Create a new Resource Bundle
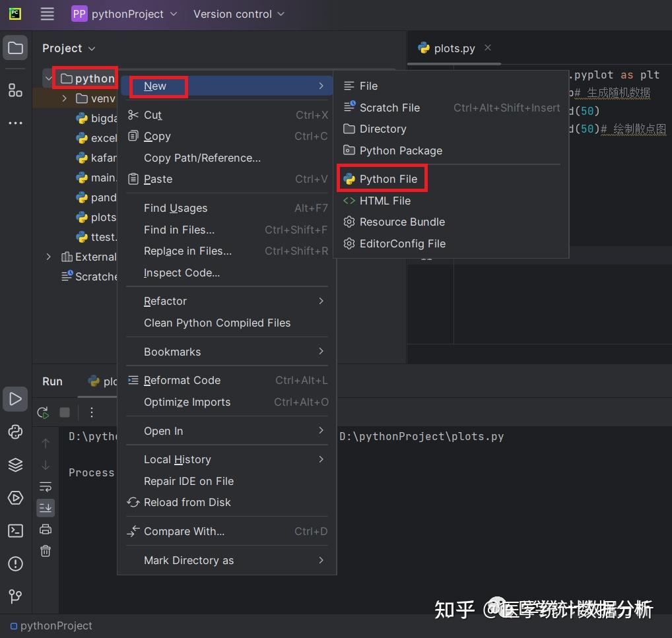Viewport: 672px width, 638px height. tap(452, 222)
